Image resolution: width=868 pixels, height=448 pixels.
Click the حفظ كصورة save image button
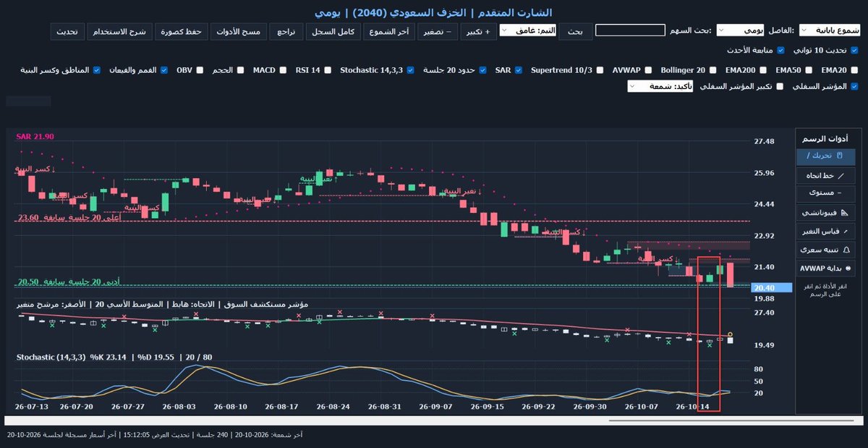click(x=182, y=31)
